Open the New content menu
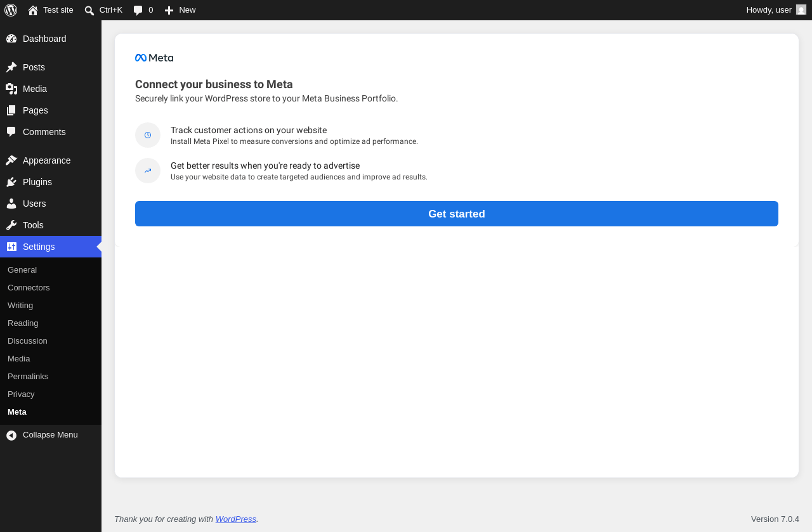812x532 pixels. (x=180, y=10)
